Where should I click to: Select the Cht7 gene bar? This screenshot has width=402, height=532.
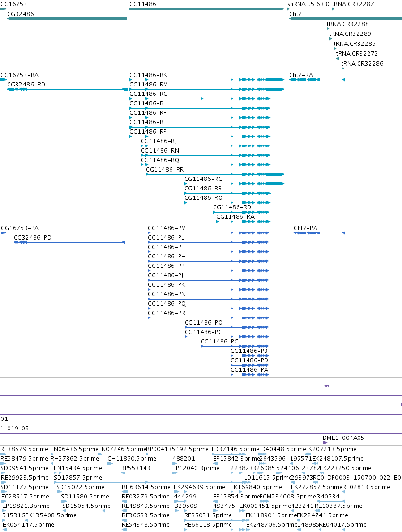tap(345, 19)
